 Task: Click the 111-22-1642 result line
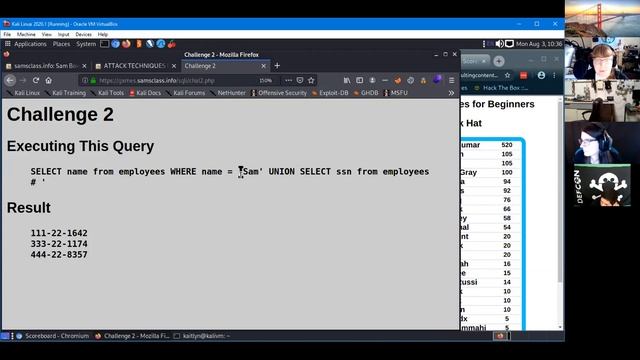[x=59, y=233]
